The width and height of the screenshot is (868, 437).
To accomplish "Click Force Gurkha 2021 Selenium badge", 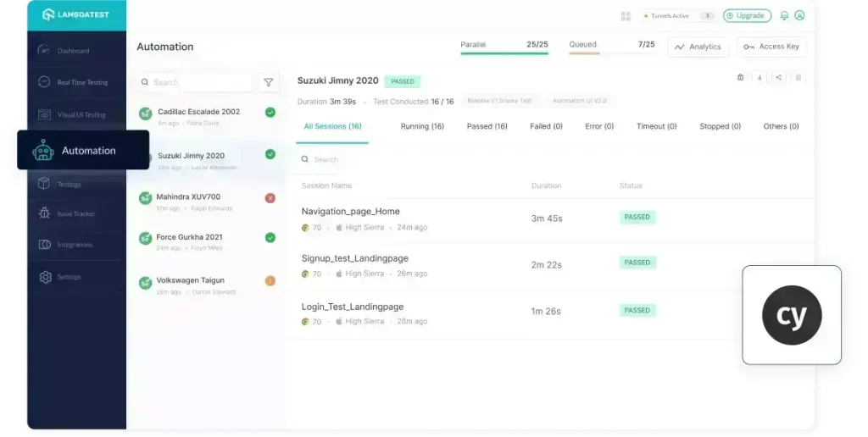I will pos(146,239).
